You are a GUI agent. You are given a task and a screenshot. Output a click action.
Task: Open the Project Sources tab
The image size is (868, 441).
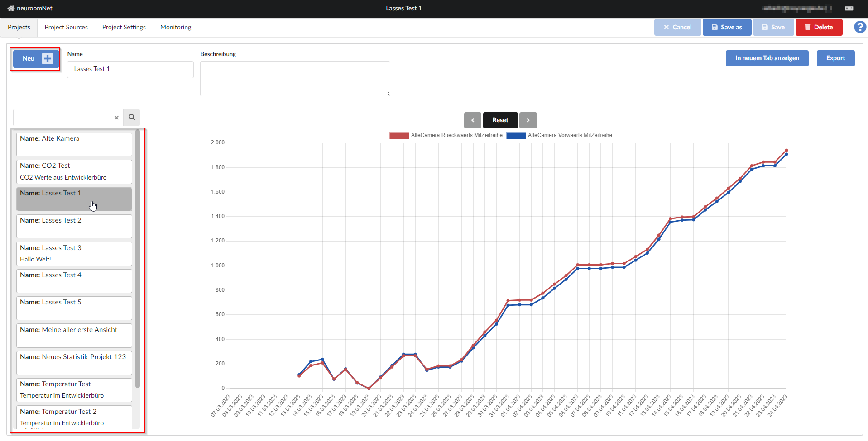click(x=66, y=28)
